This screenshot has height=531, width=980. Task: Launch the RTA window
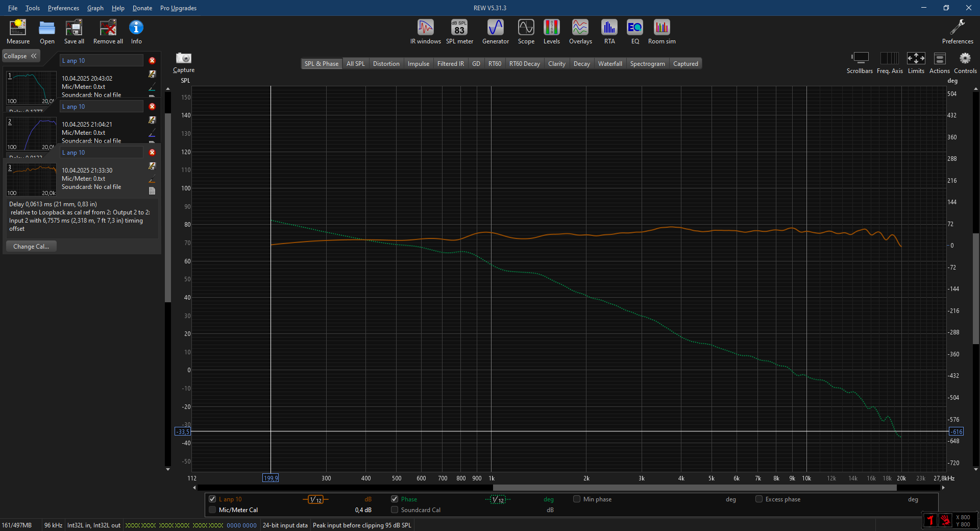tap(609, 32)
